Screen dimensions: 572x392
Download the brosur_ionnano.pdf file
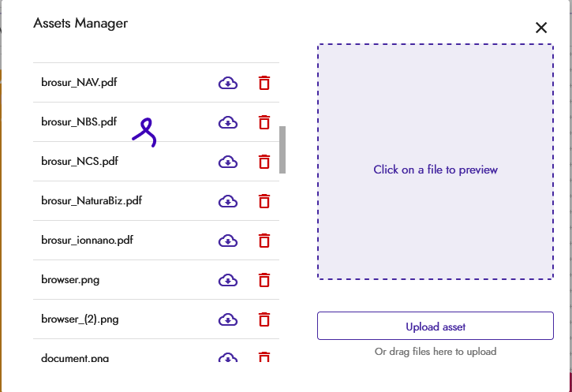point(228,241)
